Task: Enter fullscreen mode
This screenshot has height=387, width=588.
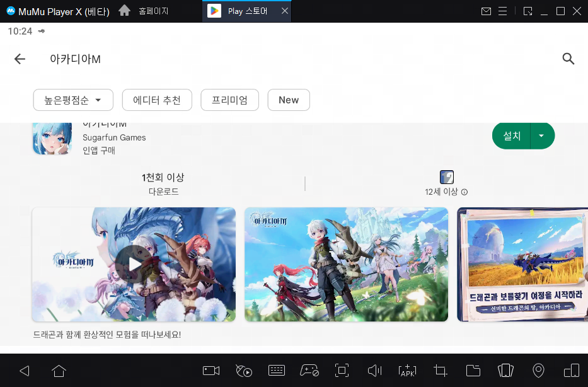Action: [342, 371]
